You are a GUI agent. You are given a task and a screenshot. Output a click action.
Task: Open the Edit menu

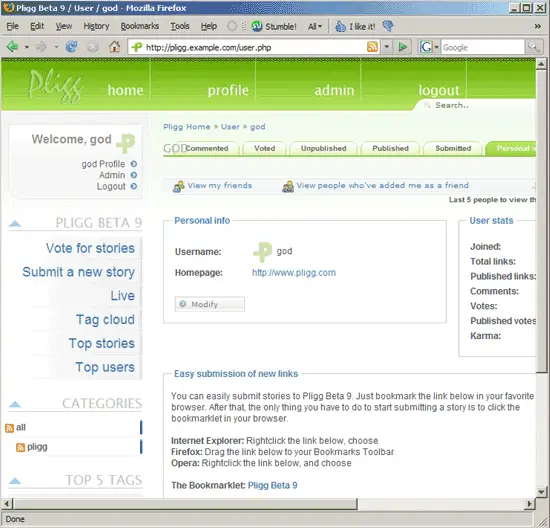tap(37, 26)
